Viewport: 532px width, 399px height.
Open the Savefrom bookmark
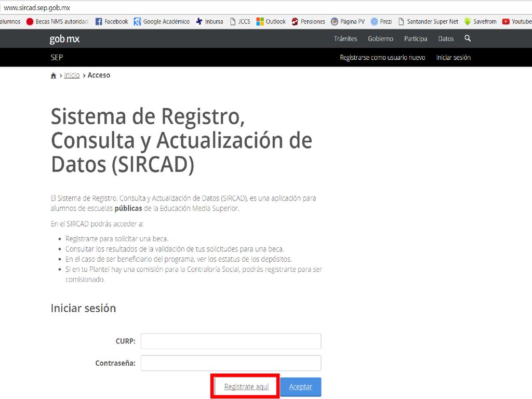tap(481, 22)
